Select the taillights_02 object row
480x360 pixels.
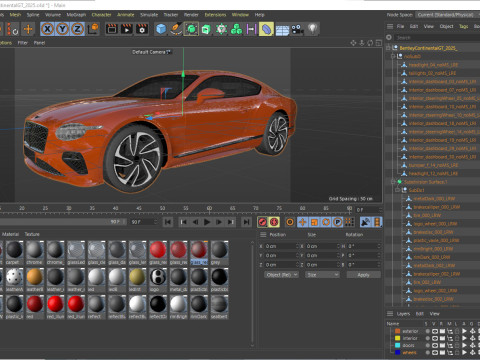(432, 73)
